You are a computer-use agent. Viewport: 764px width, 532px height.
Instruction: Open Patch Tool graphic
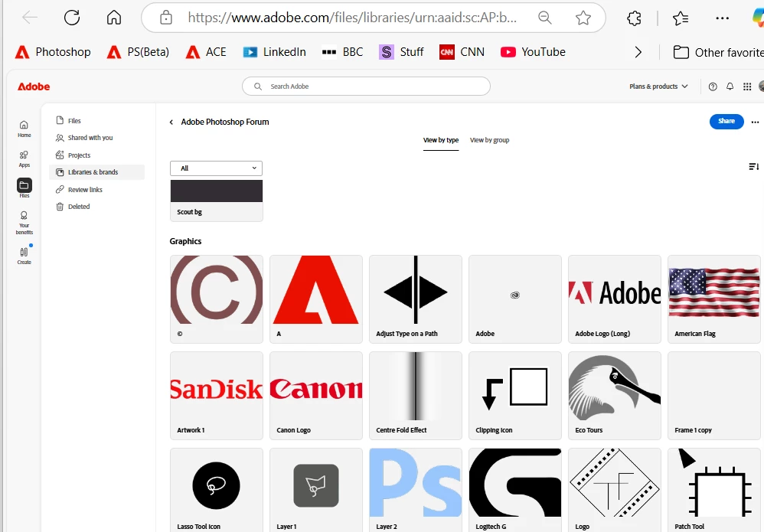(x=713, y=490)
